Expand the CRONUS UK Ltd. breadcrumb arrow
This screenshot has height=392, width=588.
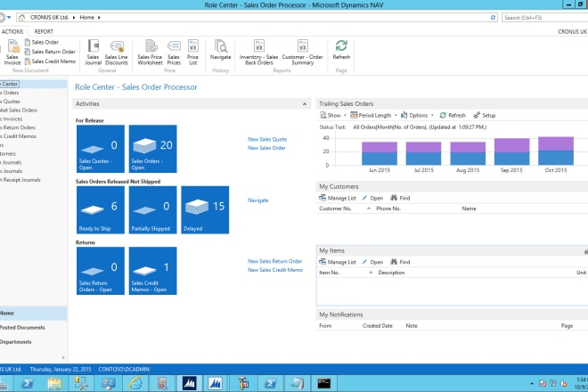pyautogui.click(x=74, y=17)
